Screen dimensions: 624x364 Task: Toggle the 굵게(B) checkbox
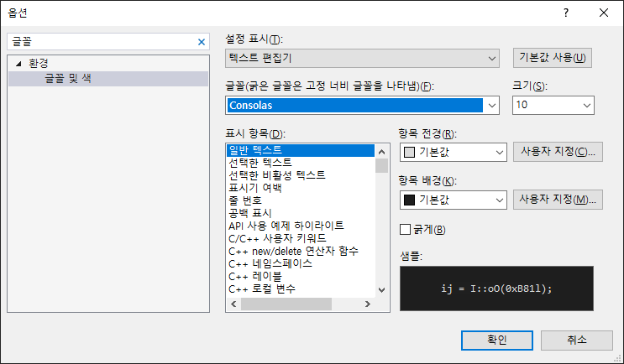tap(405, 230)
